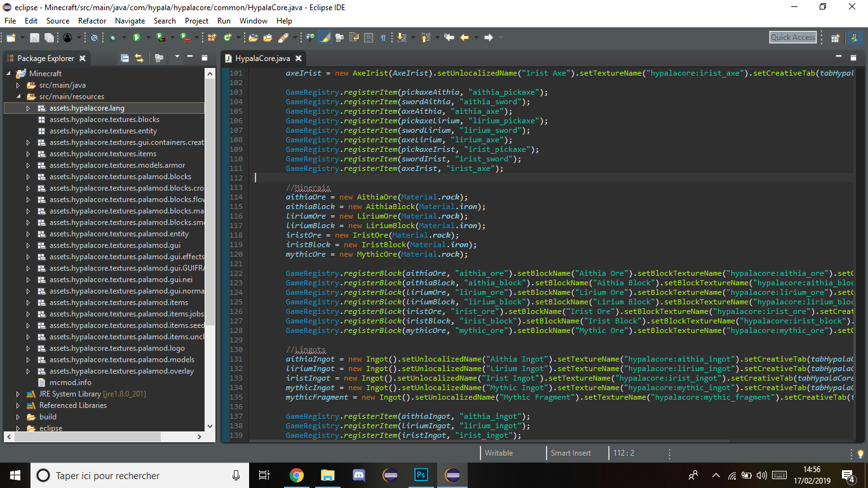Go to last edit location
The width and height of the screenshot is (868, 488).
[449, 38]
